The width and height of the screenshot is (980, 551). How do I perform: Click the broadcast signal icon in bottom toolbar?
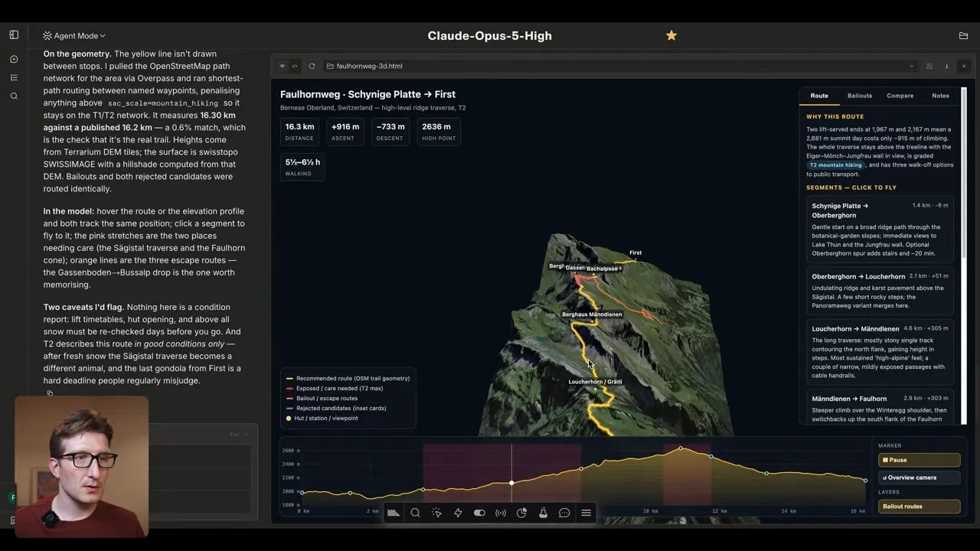pyautogui.click(x=501, y=513)
